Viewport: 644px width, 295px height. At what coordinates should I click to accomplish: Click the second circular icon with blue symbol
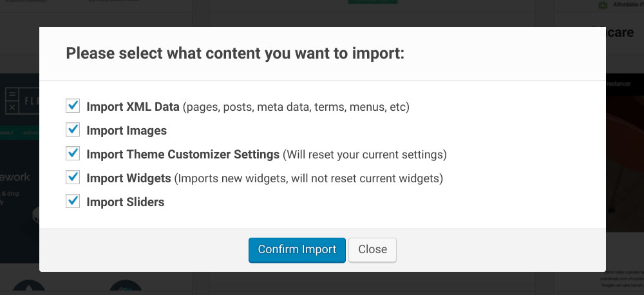125,288
